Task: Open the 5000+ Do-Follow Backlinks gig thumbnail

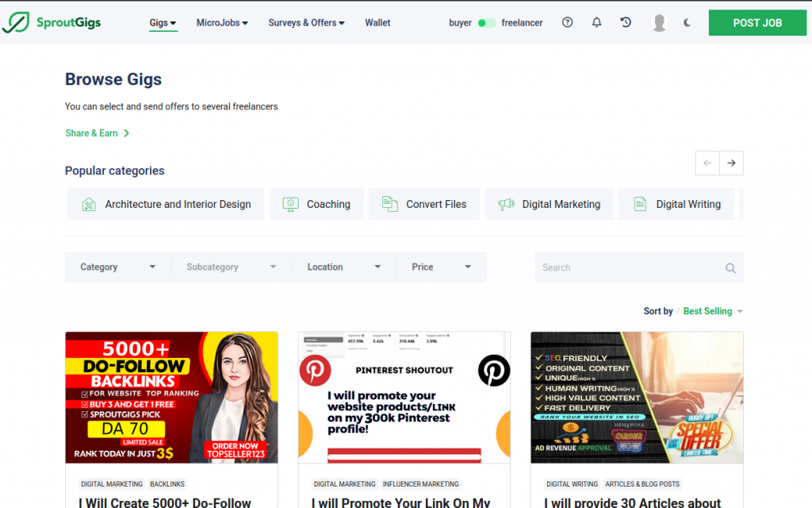Action: tap(171, 398)
